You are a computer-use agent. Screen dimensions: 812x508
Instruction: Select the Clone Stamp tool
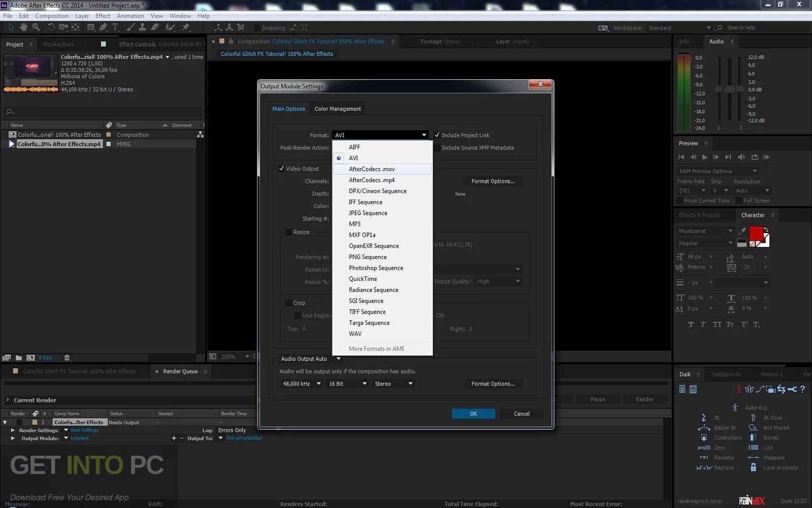(x=143, y=27)
